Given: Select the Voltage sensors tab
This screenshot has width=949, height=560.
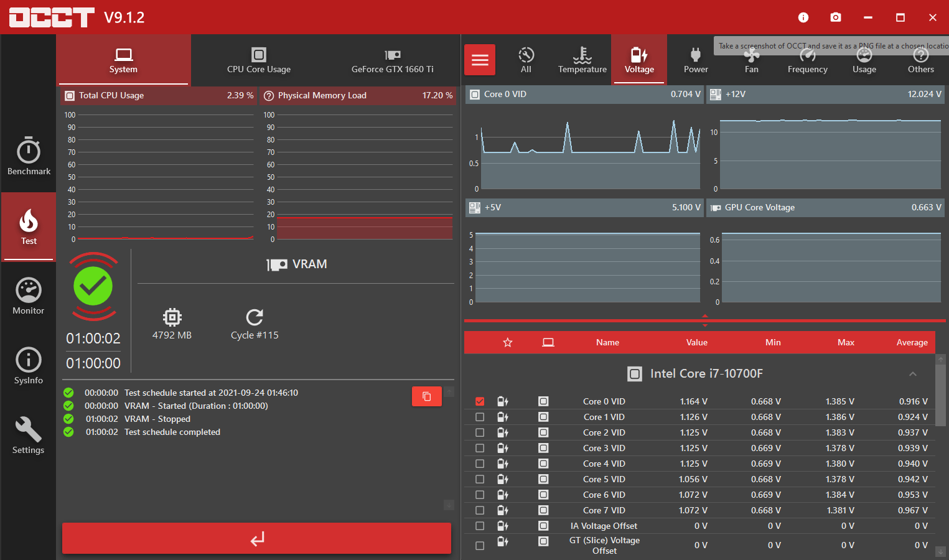Looking at the screenshot, I should click(639, 60).
